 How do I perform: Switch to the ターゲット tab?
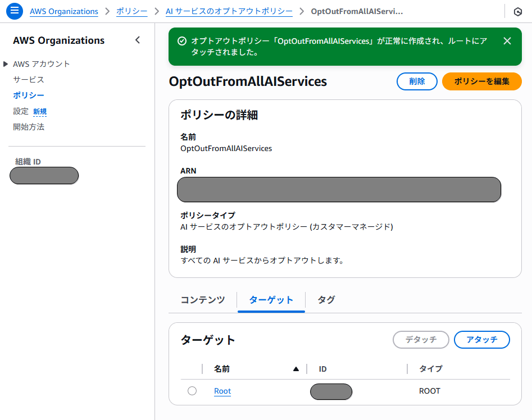(x=271, y=300)
